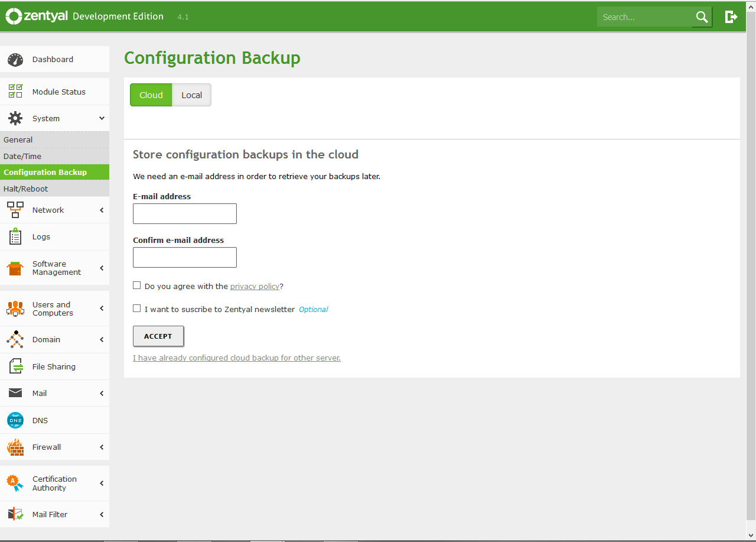This screenshot has width=756, height=542.
Task: Click the File Sharing document icon
Action: click(15, 366)
